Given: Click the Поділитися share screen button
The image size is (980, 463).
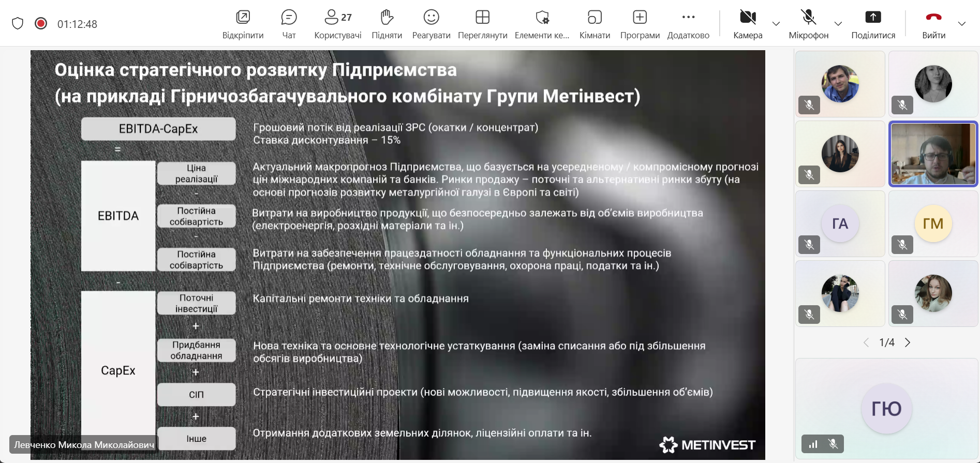Looking at the screenshot, I should pyautogui.click(x=873, y=24).
